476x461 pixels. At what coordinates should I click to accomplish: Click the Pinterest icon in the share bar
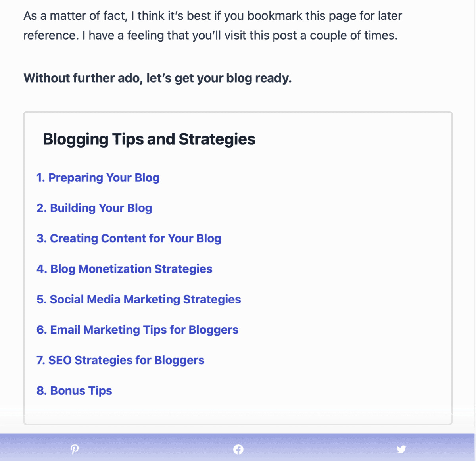pos(75,449)
